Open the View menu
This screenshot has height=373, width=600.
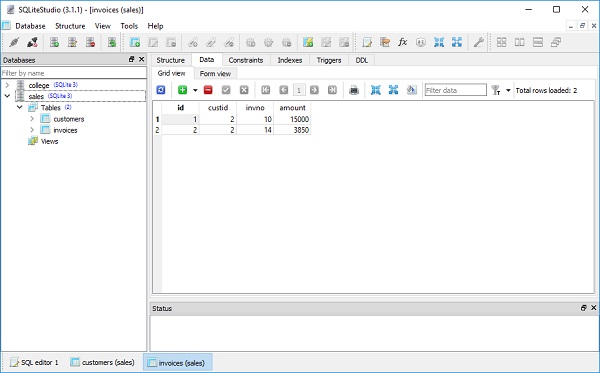click(x=103, y=26)
